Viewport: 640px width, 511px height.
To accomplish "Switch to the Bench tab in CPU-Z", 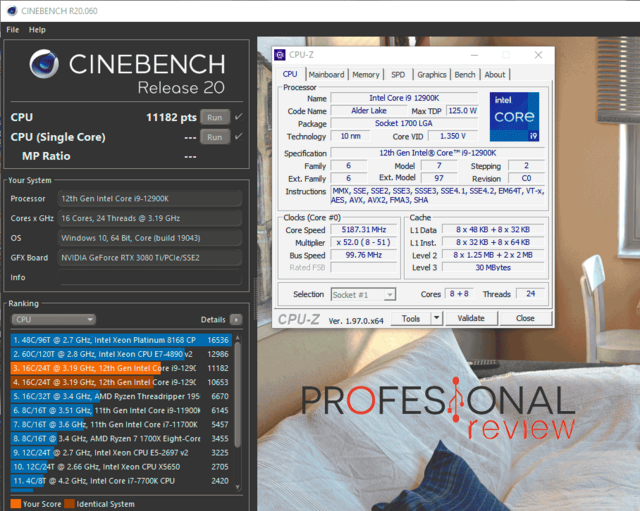I will [464, 74].
